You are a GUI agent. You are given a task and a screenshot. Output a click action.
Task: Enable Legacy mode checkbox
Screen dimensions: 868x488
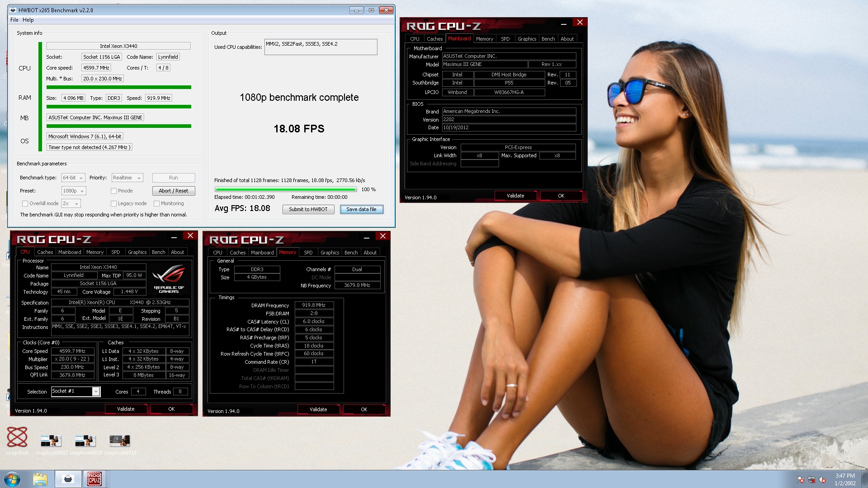[x=114, y=203]
